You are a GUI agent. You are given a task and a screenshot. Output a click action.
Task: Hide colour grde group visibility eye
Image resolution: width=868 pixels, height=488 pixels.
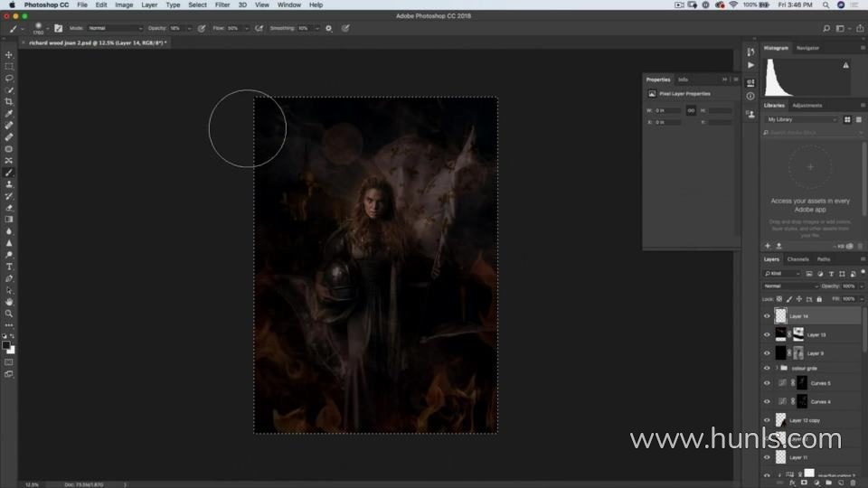click(x=767, y=368)
